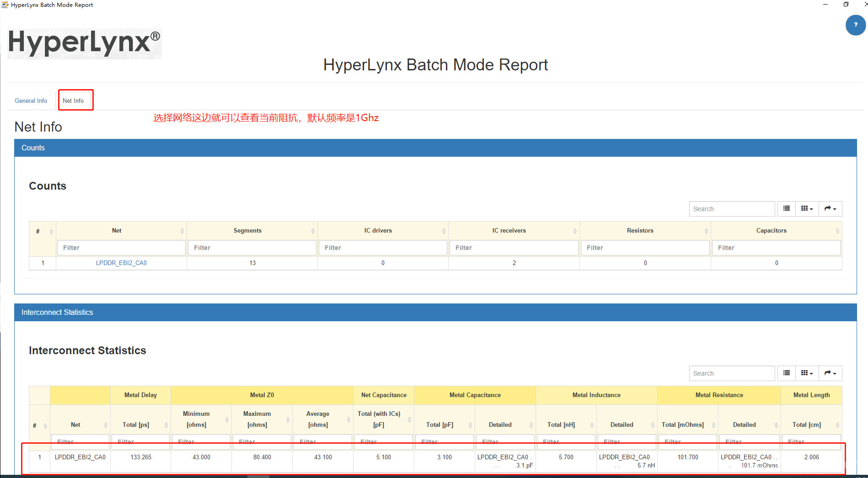This screenshot has height=478, width=868.
Task: Click the Counts table Search box
Action: (732, 209)
